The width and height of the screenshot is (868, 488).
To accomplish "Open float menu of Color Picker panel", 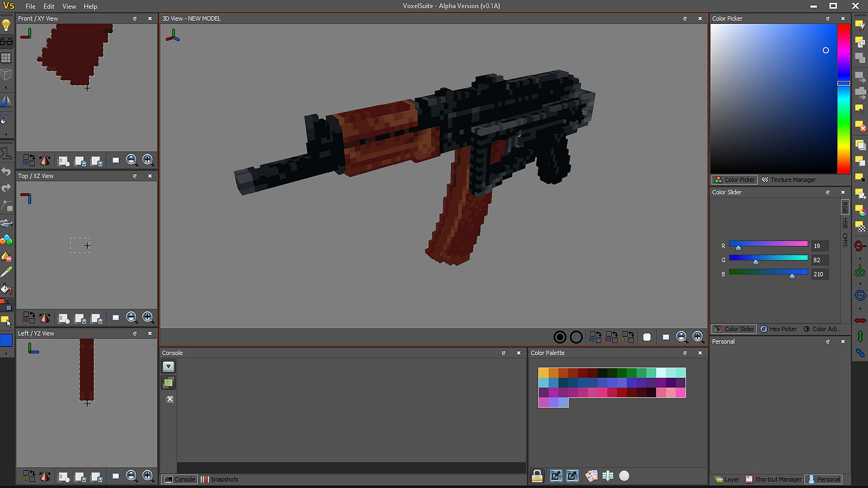I will click(828, 19).
